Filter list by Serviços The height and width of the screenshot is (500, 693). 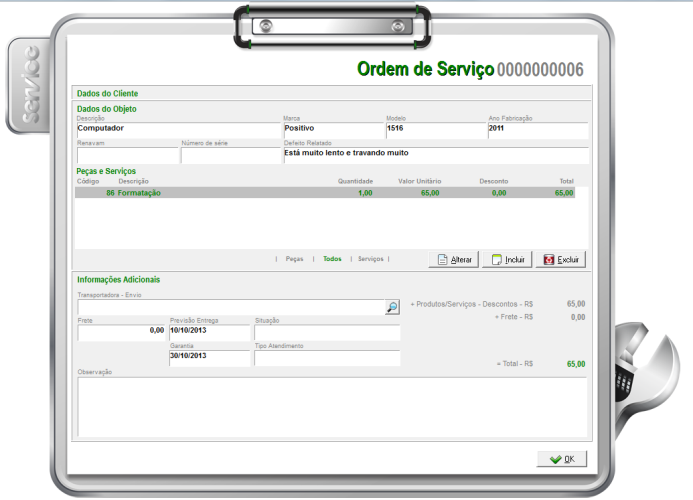370,258
